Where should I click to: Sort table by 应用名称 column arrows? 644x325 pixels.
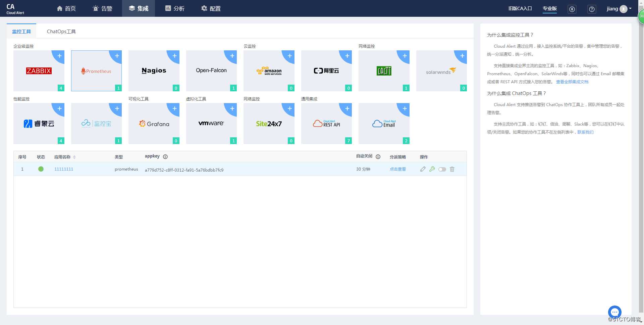74,157
